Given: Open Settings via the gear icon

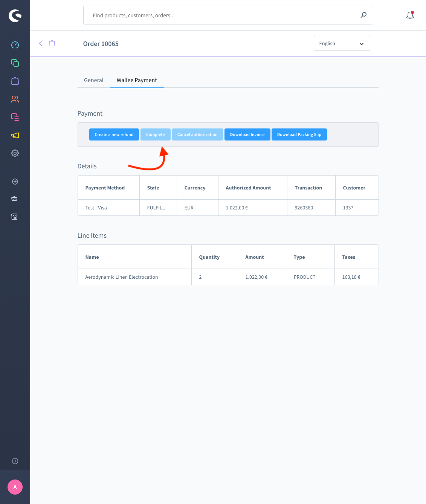Looking at the screenshot, I should pyautogui.click(x=15, y=153).
